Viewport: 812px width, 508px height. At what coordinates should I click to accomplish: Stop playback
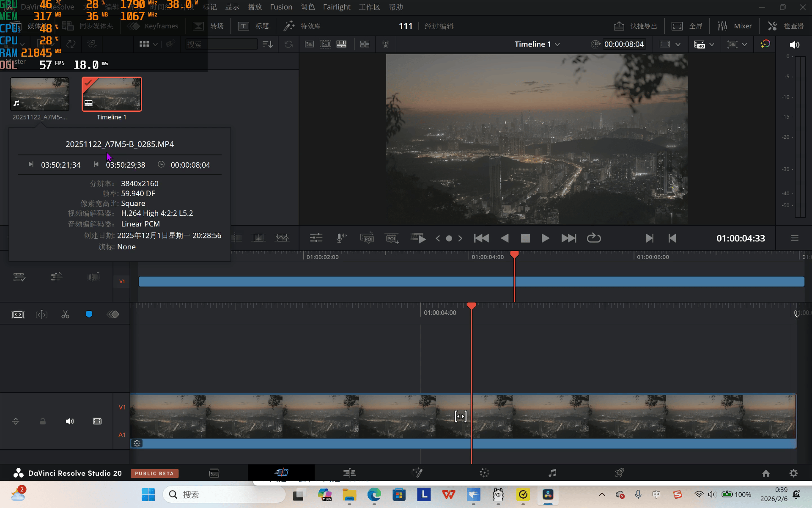pos(525,238)
